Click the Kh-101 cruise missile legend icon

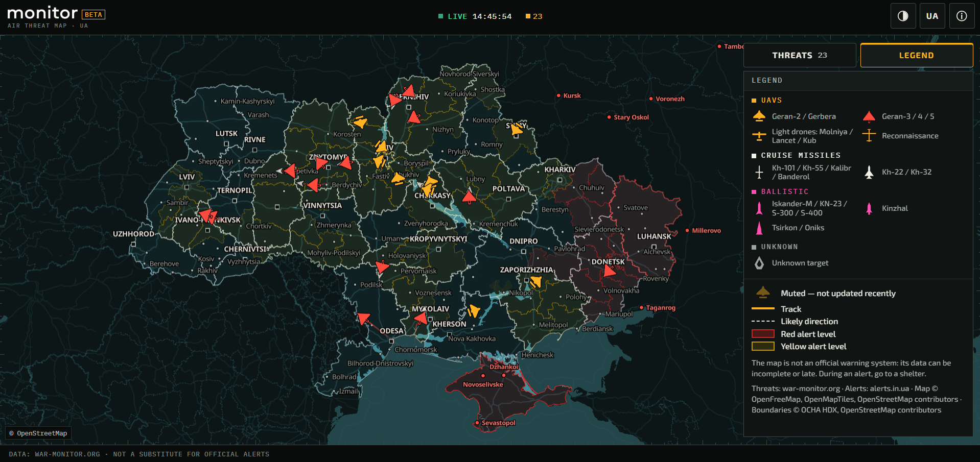759,172
